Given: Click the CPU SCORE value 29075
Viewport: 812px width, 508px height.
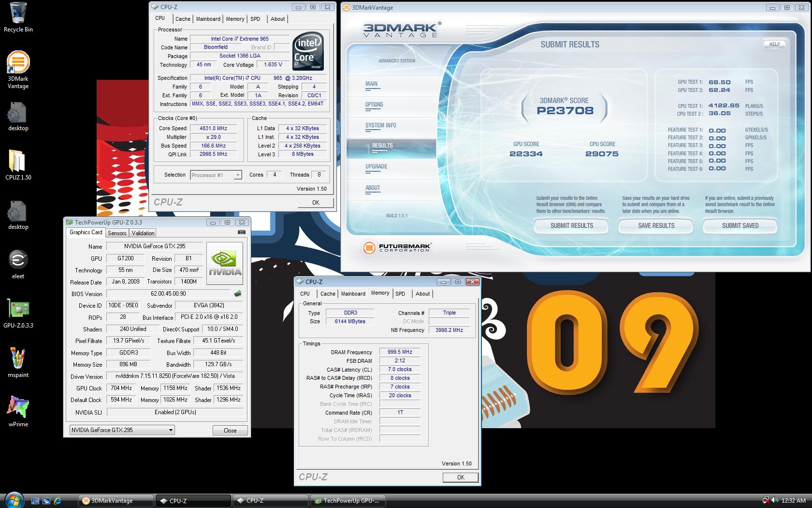Looking at the screenshot, I should pos(602,154).
